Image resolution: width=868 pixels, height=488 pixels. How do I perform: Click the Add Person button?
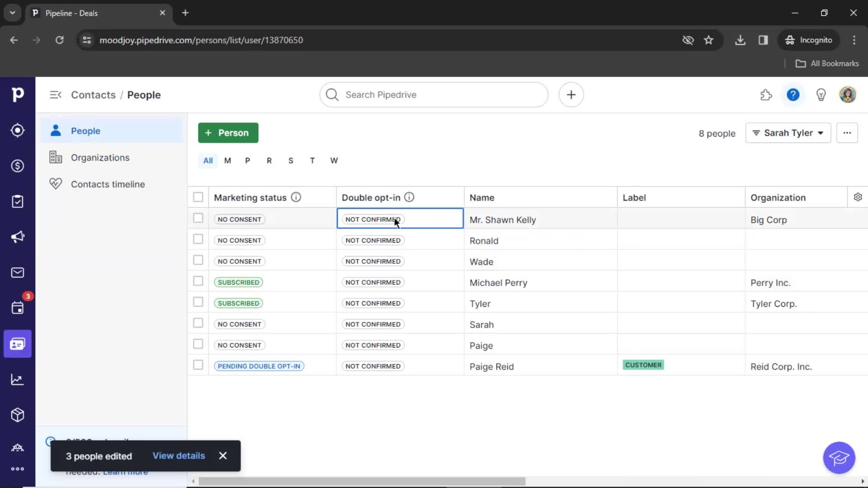[228, 133]
